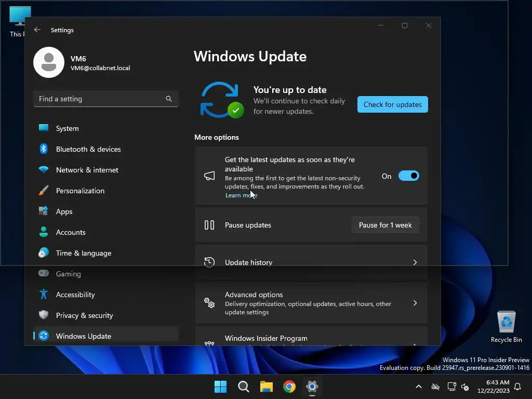Image resolution: width=532 pixels, height=399 pixels.
Task: Click the Windows Update page heading
Action: coord(250,56)
